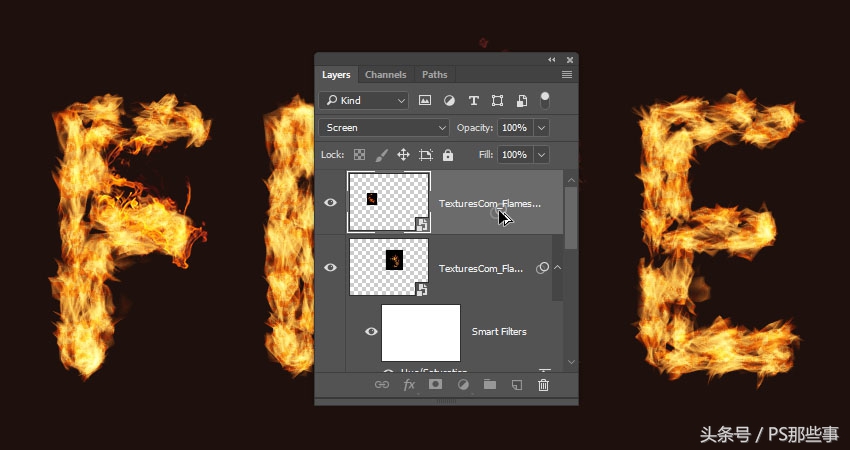Hide the Smart Filters eye
Screen dimensions: 850x450
point(371,331)
